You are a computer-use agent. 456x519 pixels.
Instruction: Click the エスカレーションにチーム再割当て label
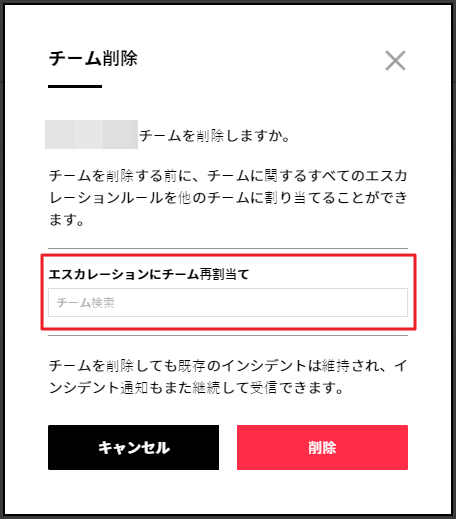point(149,274)
